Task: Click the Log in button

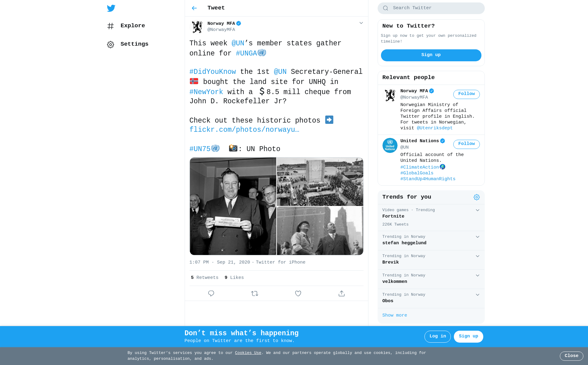Action: pyautogui.click(x=437, y=336)
